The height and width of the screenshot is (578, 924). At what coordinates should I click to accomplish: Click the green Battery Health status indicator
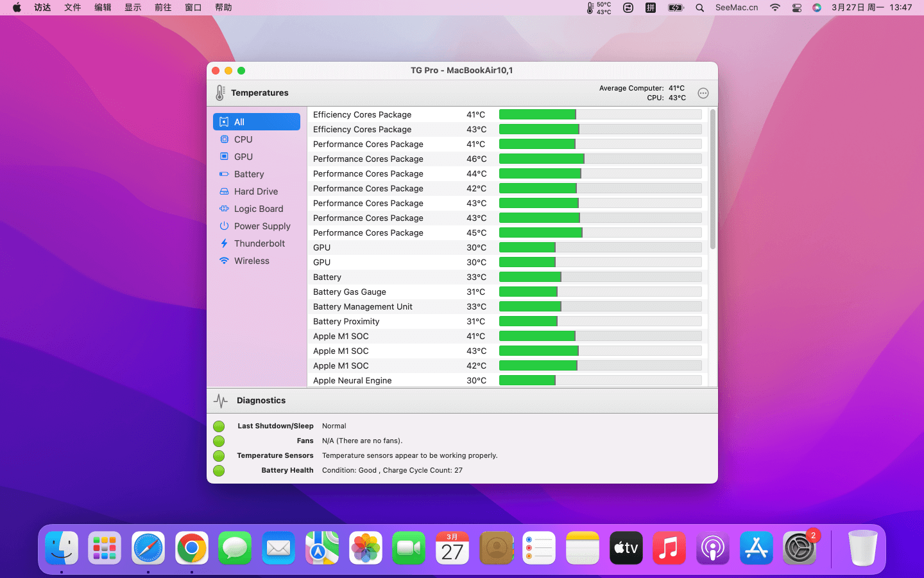[219, 471]
